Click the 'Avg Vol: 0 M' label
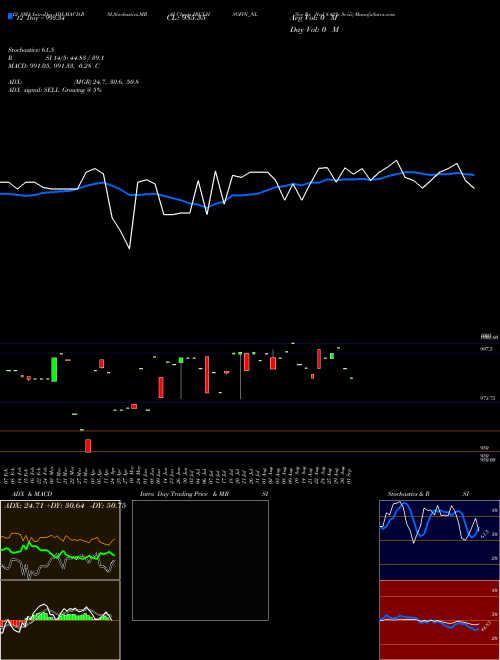500x660 pixels. pos(314,18)
